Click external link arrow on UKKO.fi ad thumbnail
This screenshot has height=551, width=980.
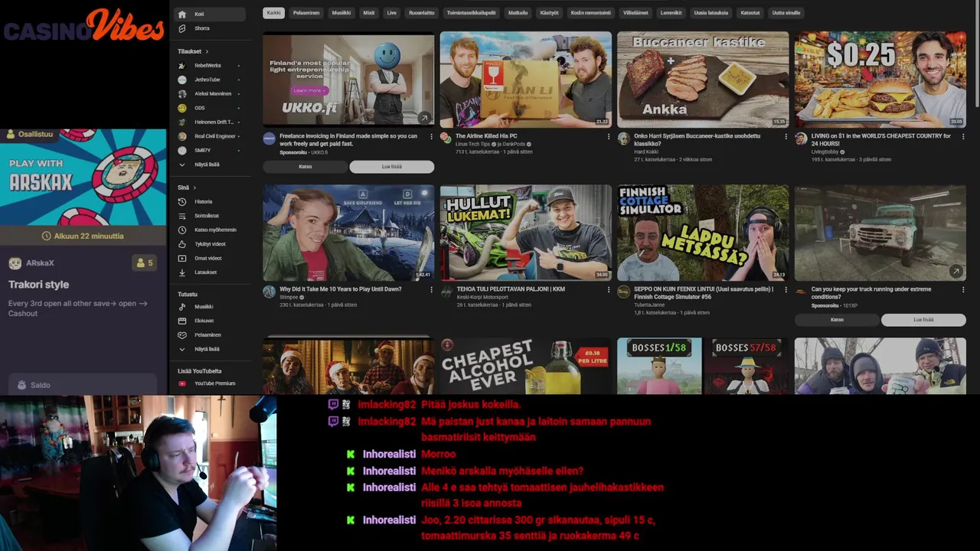pos(423,118)
